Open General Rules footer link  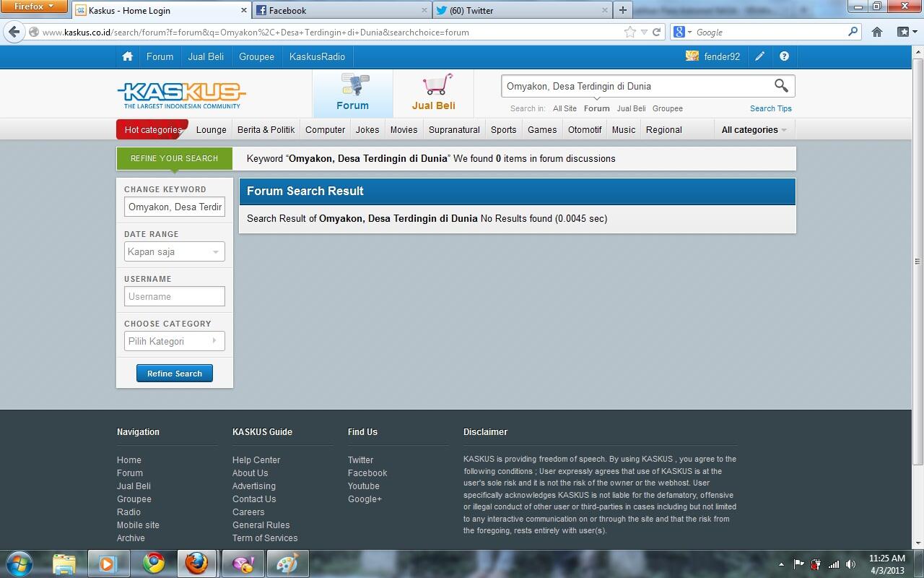pyautogui.click(x=261, y=525)
